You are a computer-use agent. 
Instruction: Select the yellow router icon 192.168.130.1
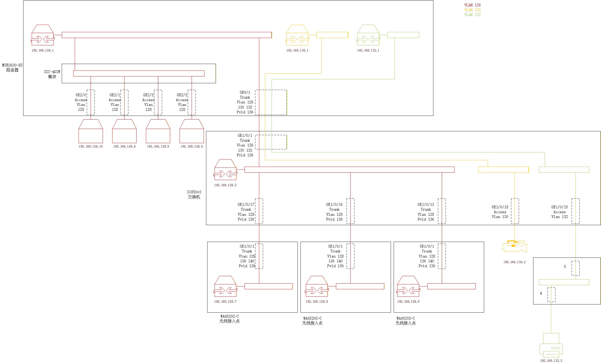pos(297,35)
